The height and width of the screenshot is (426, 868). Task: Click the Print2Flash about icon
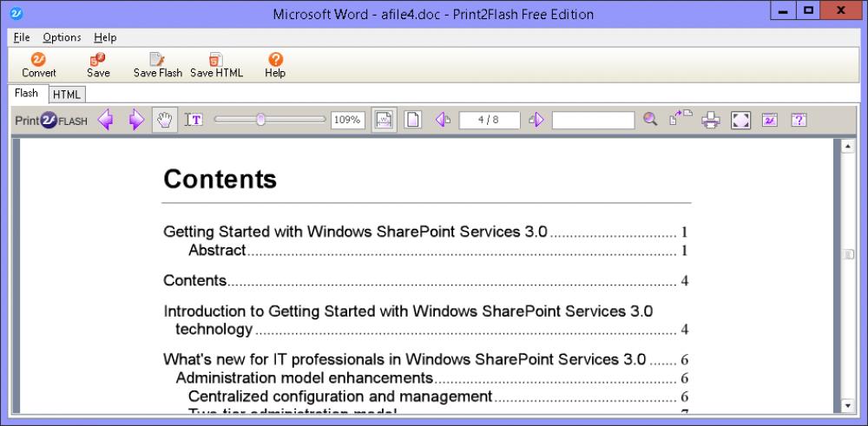[x=770, y=120]
